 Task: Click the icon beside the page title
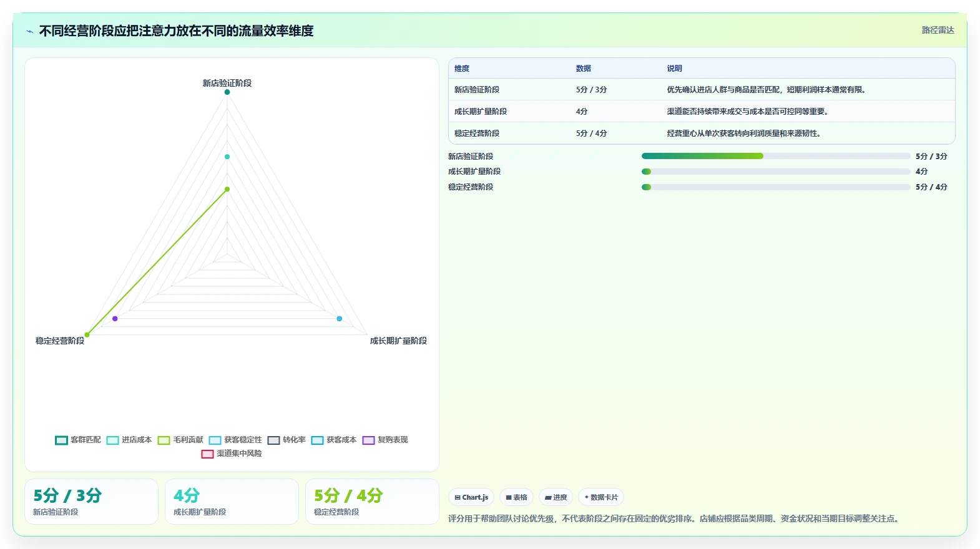29,31
